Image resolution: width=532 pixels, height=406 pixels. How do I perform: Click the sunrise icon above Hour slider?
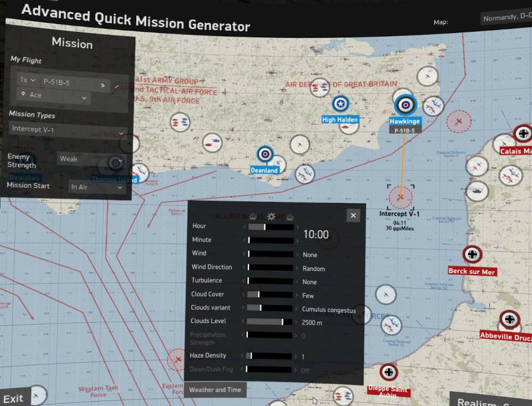point(253,217)
